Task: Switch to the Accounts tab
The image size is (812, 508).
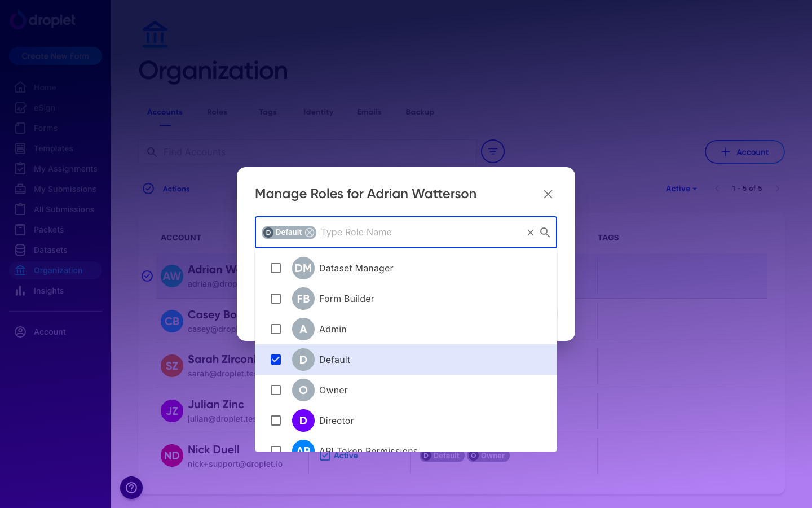Action: coord(165,112)
